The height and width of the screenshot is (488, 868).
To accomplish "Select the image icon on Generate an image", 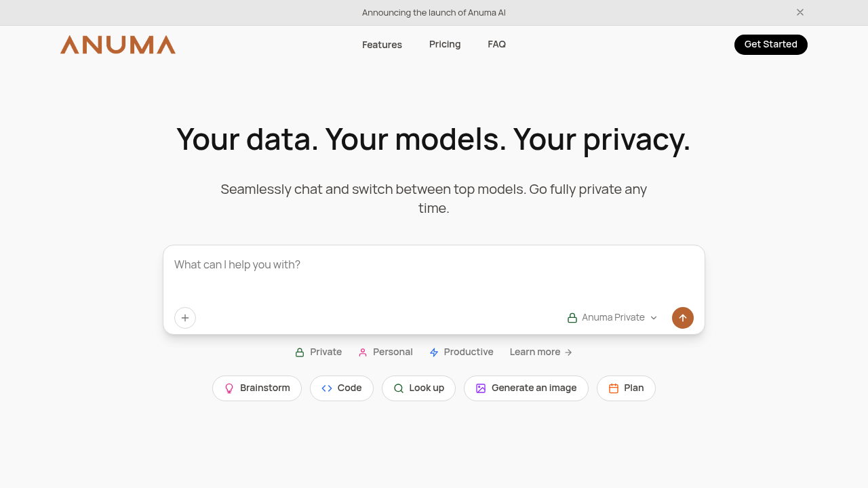I will (480, 388).
